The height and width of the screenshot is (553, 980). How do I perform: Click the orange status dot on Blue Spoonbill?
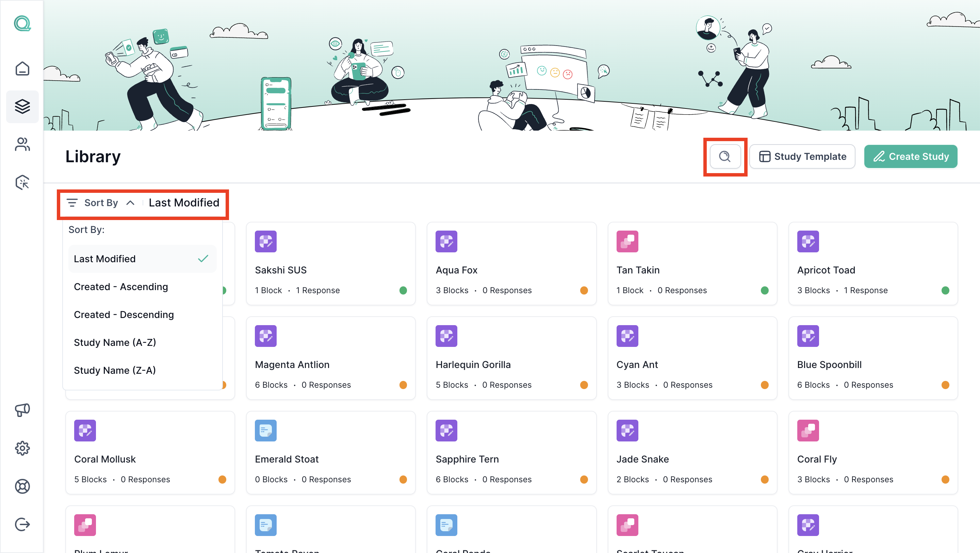(945, 385)
